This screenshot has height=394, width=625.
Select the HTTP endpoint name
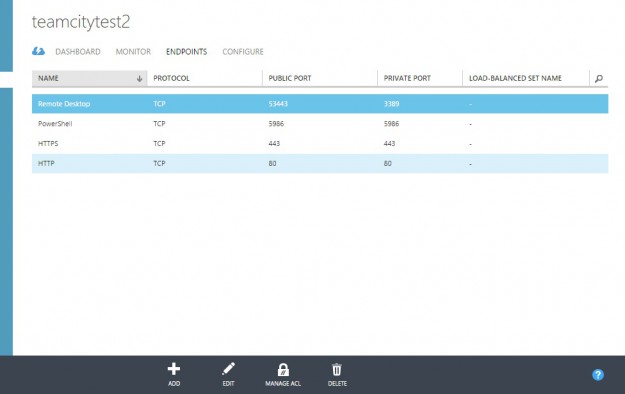46,164
